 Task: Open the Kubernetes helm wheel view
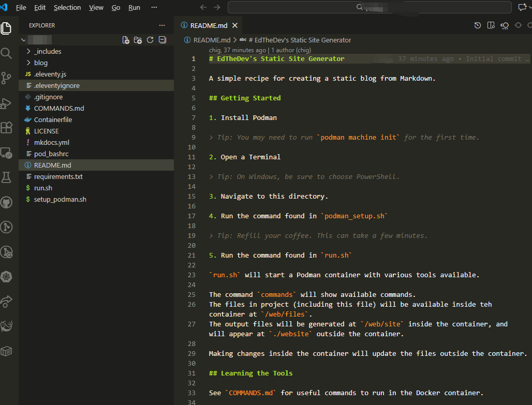pyautogui.click(x=6, y=276)
